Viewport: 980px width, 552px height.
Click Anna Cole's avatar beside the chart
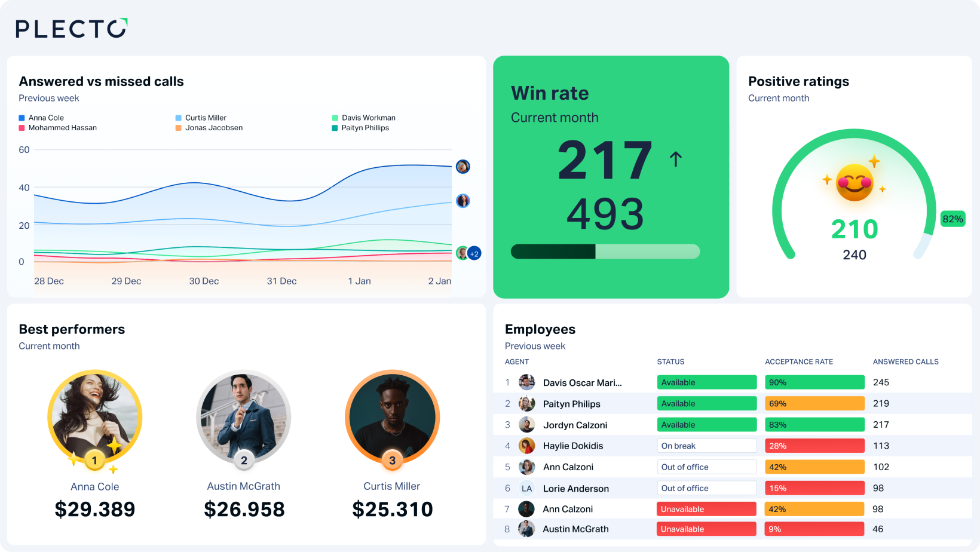point(462,167)
